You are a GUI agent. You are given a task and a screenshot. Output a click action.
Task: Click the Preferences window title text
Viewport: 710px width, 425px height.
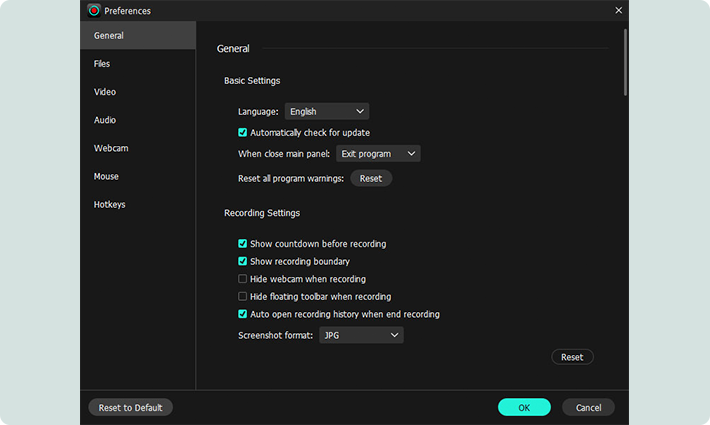click(x=127, y=11)
